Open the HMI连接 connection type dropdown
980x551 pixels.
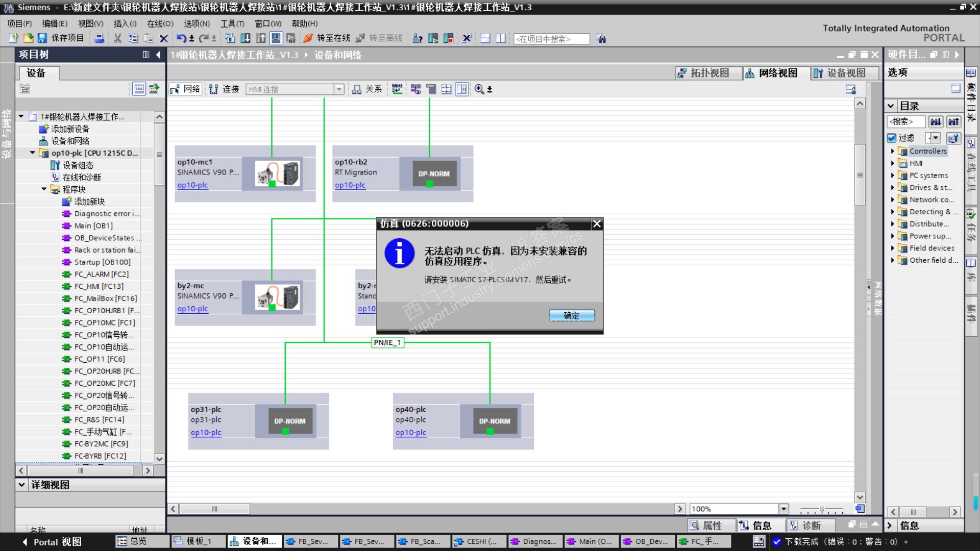click(x=339, y=89)
